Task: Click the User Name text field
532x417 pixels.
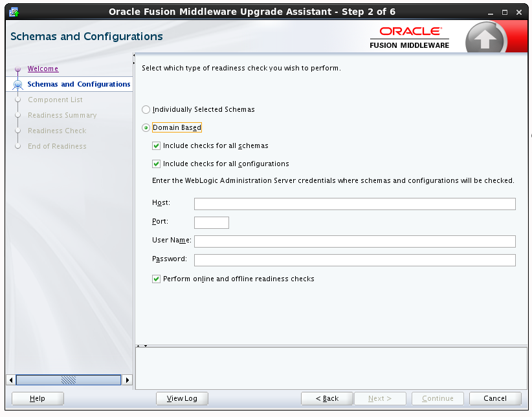Action: pos(355,241)
